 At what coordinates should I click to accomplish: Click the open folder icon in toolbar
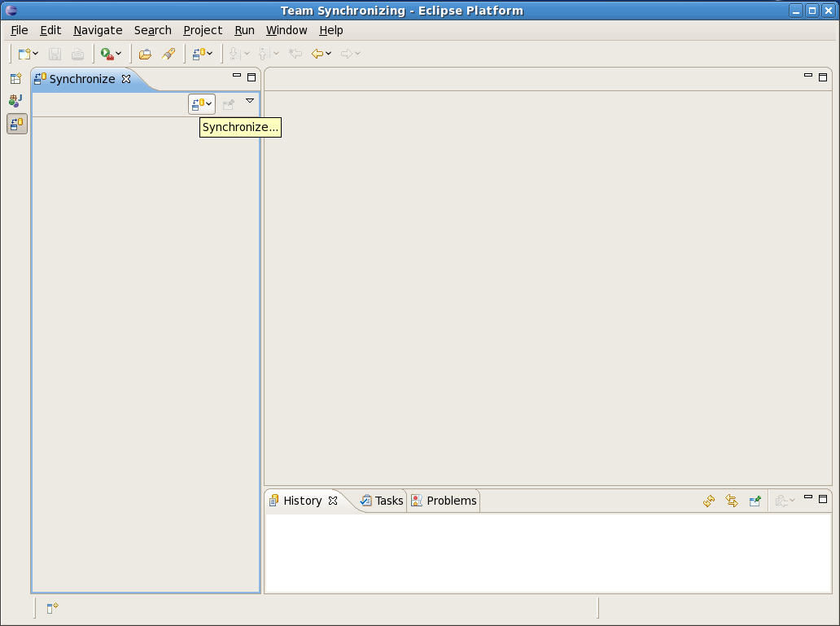pyautogui.click(x=145, y=54)
